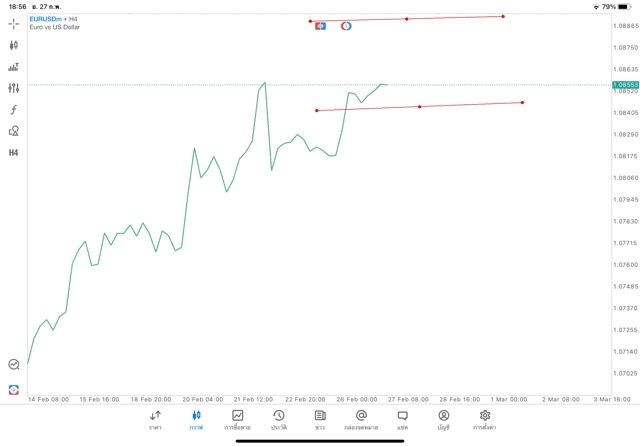Tap the blue-red app icon in bottom-left corner

(14, 389)
